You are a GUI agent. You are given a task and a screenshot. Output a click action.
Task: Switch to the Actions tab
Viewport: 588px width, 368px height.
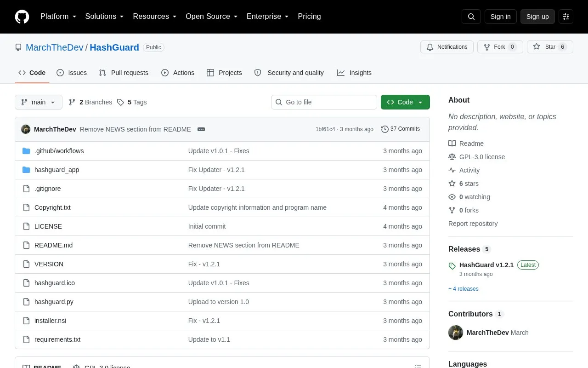click(x=178, y=73)
